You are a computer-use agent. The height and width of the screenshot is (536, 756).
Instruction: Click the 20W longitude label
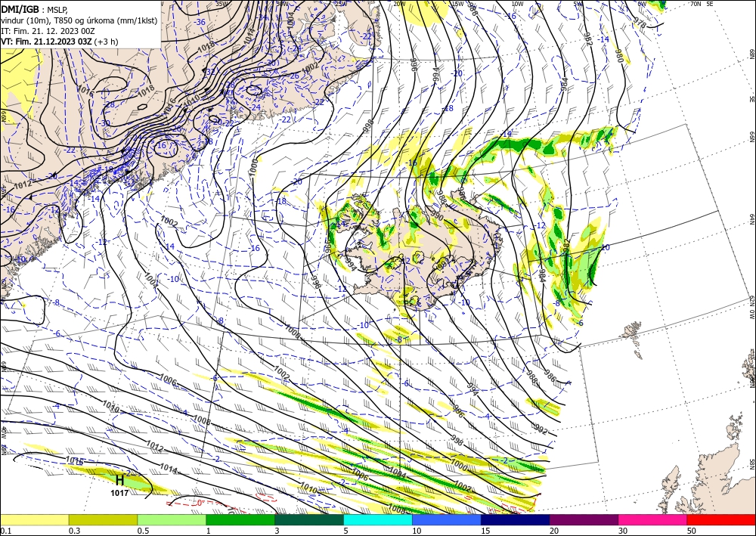pyautogui.click(x=399, y=4)
